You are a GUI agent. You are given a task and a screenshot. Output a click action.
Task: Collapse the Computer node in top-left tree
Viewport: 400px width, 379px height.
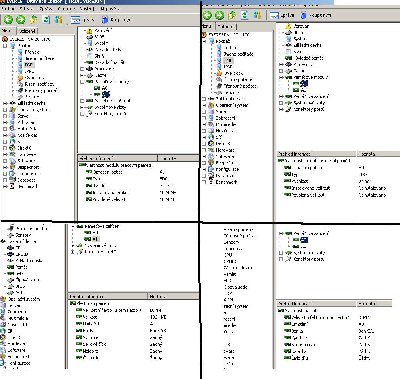(5, 46)
